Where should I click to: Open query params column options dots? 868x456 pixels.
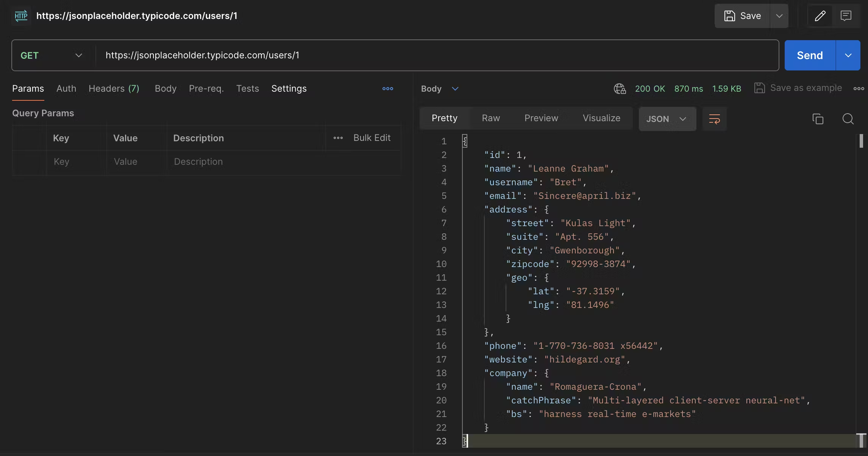338,138
